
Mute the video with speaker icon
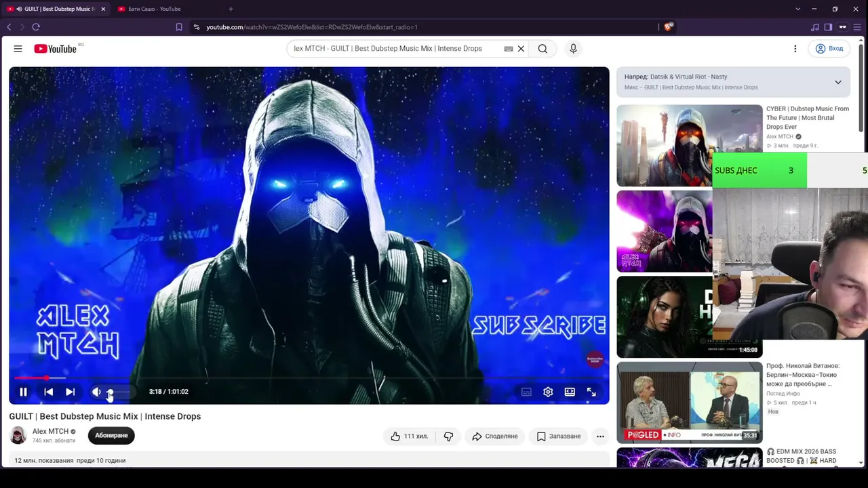tap(96, 392)
